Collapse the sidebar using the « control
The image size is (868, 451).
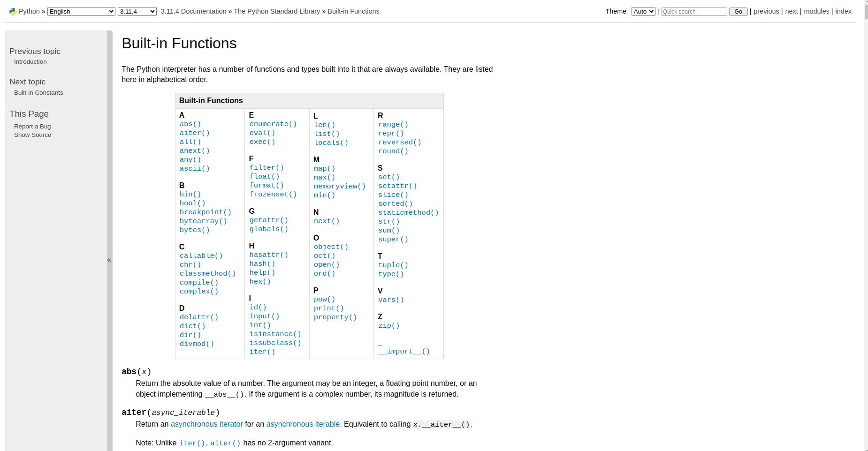(x=109, y=260)
